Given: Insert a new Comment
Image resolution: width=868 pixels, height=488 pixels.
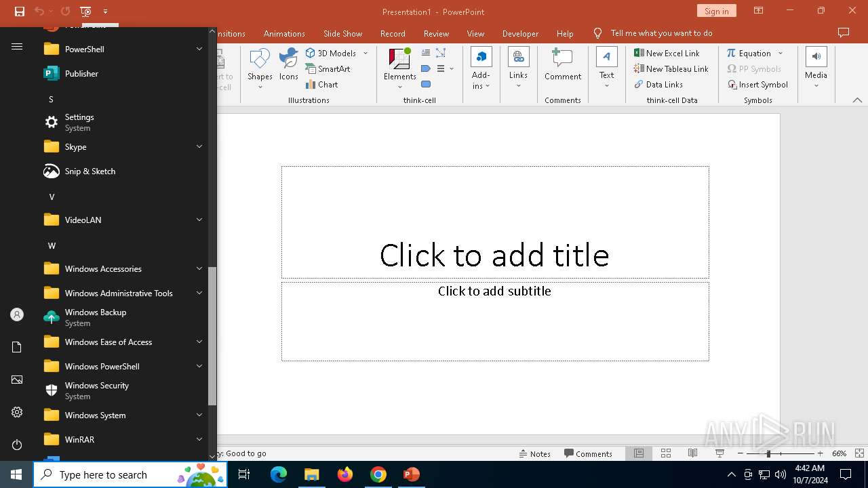Looking at the screenshot, I should (x=563, y=64).
